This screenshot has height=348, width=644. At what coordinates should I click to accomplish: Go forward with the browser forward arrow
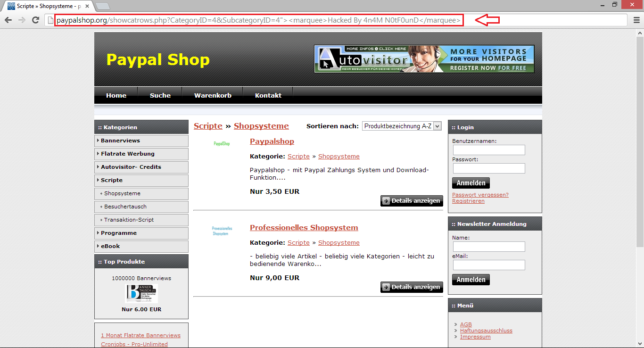click(x=22, y=20)
